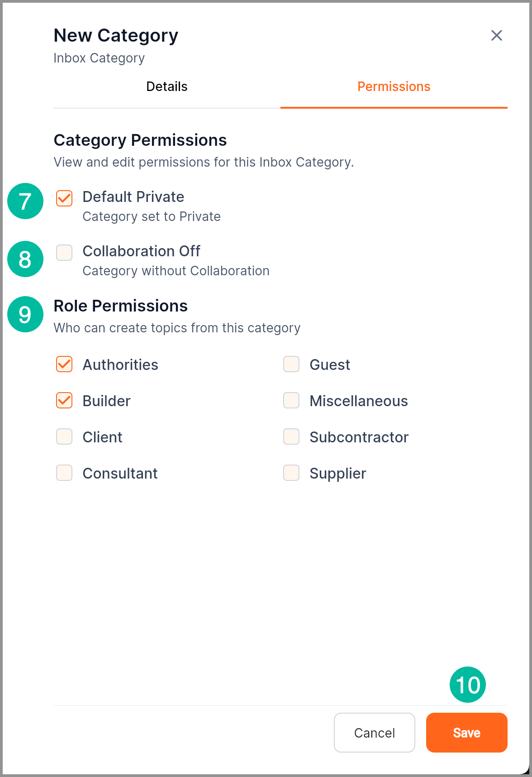Click the step 10 badge above Save

[467, 685]
